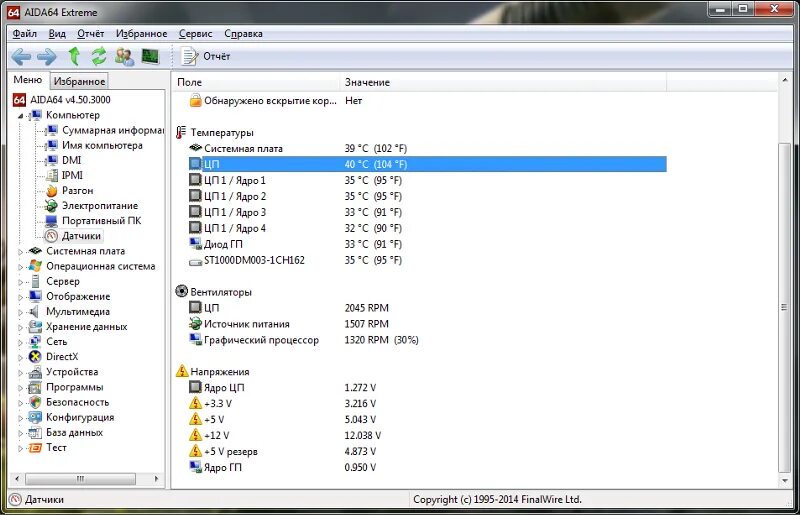800x515 pixels.
Task: Click the Значение column header
Action: (x=503, y=82)
